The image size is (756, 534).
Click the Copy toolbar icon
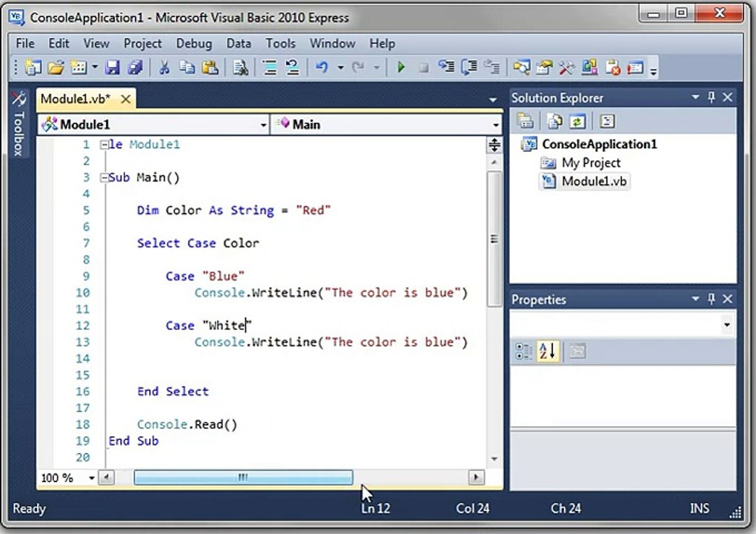(x=187, y=67)
